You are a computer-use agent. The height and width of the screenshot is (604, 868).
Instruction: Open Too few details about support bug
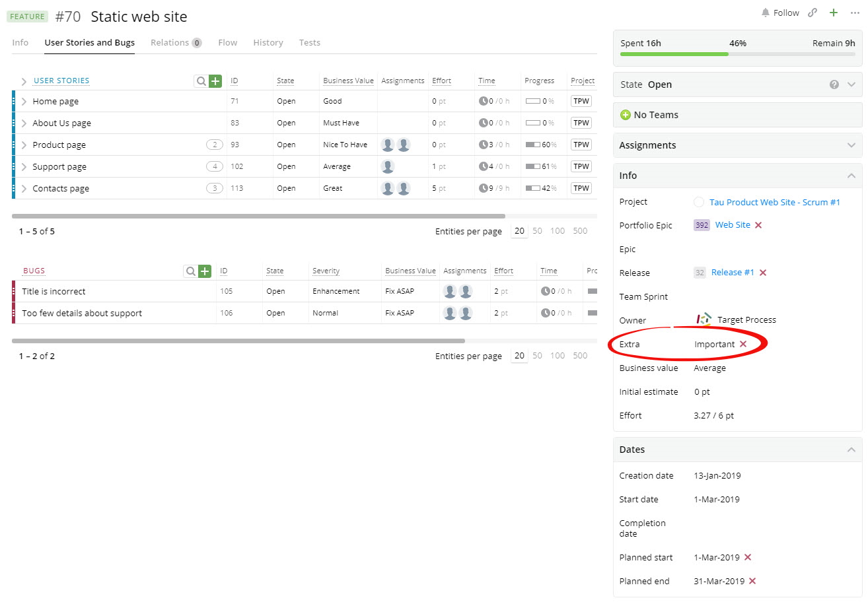(82, 313)
